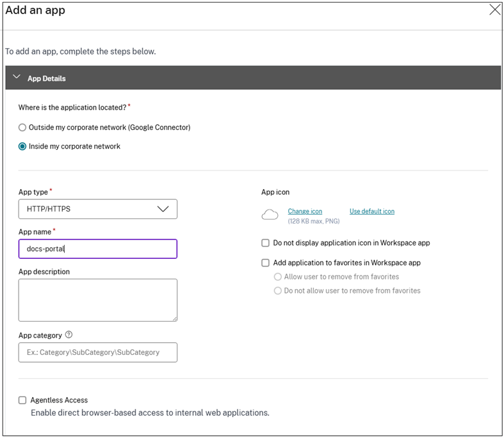Screen dimensions: 504x437
Task: Select Outside my corporate network option
Action: click(22, 128)
